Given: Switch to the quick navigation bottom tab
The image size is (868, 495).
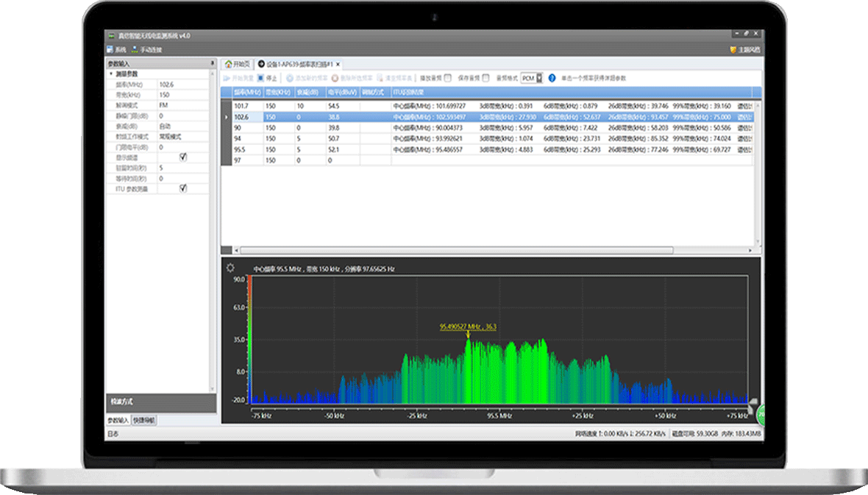Looking at the screenshot, I should [144, 420].
